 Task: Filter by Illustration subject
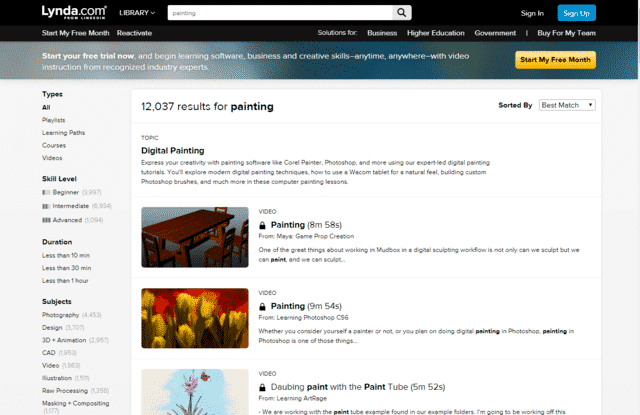(x=57, y=378)
